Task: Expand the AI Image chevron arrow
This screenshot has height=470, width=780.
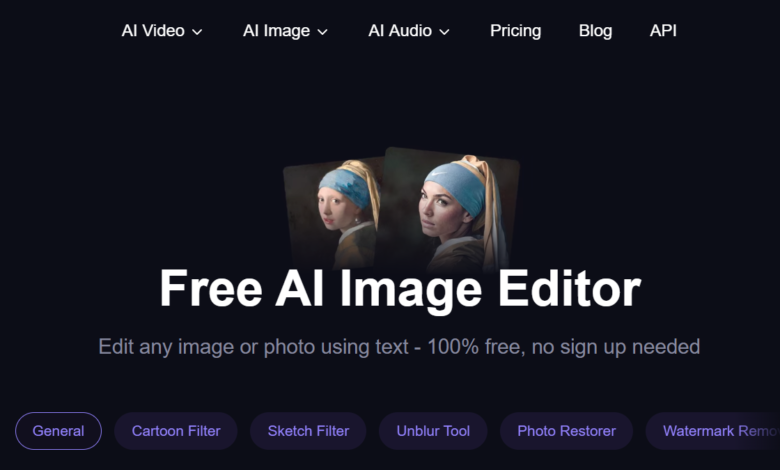Action: click(x=322, y=32)
